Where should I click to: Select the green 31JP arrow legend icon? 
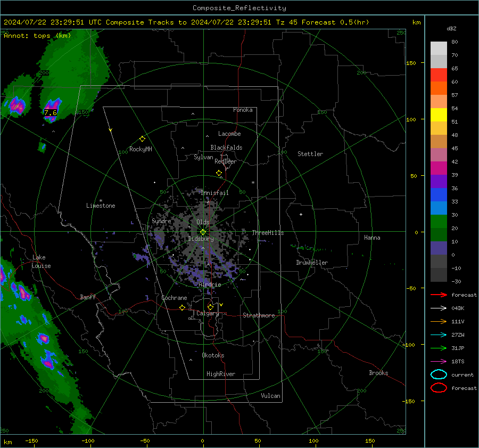coord(439,348)
